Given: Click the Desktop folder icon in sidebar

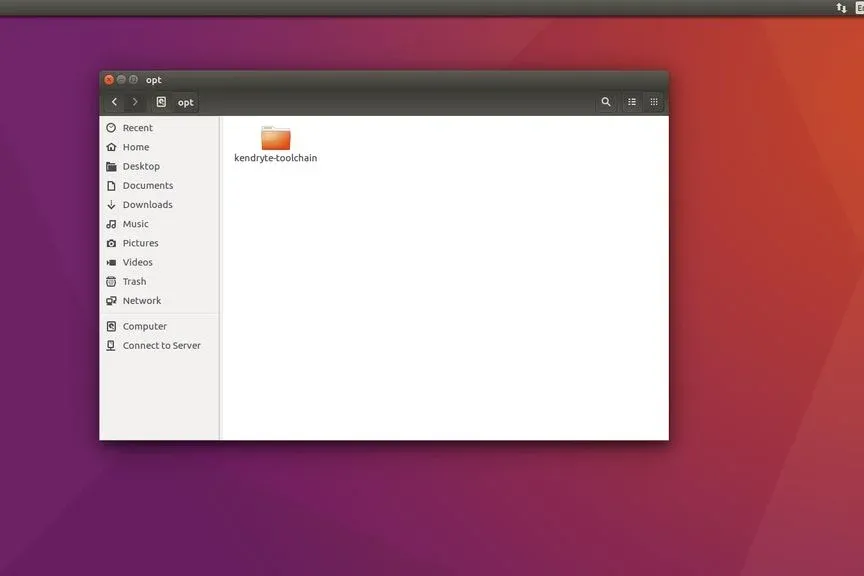Looking at the screenshot, I should click(111, 166).
